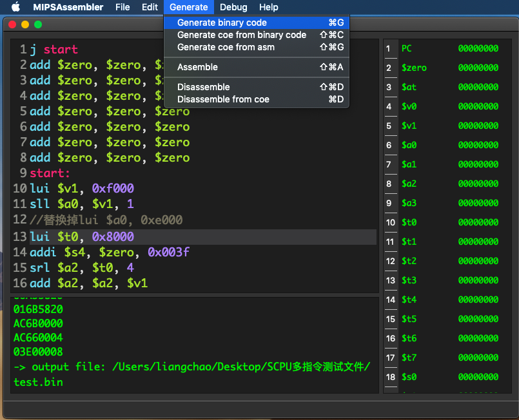This screenshot has width=519, height=420.
Task: Click line 15 'srl $a2, $t0, 4'
Action: click(x=82, y=267)
